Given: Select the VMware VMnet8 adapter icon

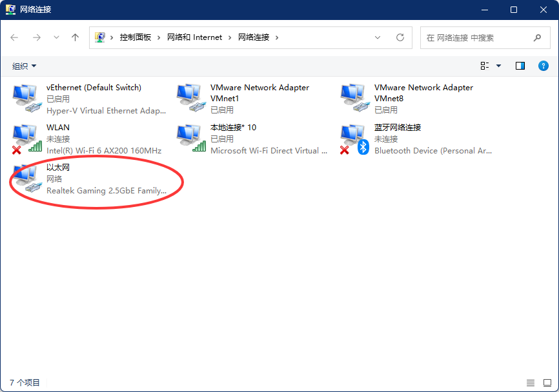Looking at the screenshot, I should point(355,99).
